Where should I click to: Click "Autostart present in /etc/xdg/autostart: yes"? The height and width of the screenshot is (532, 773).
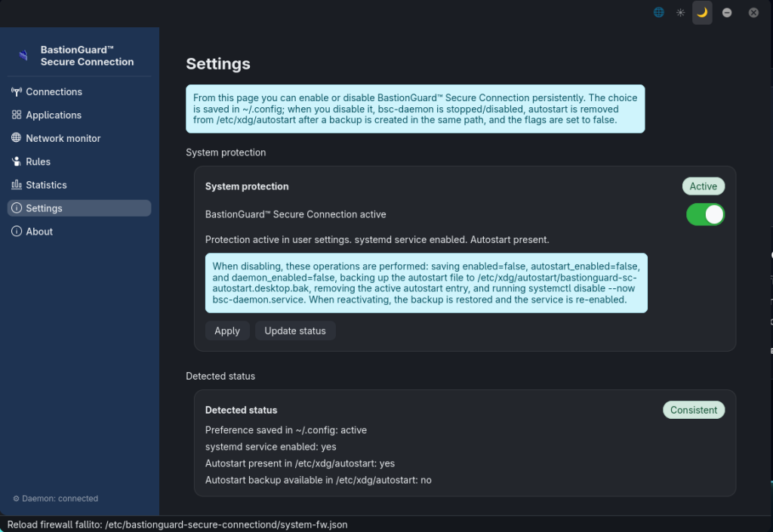pyautogui.click(x=300, y=463)
